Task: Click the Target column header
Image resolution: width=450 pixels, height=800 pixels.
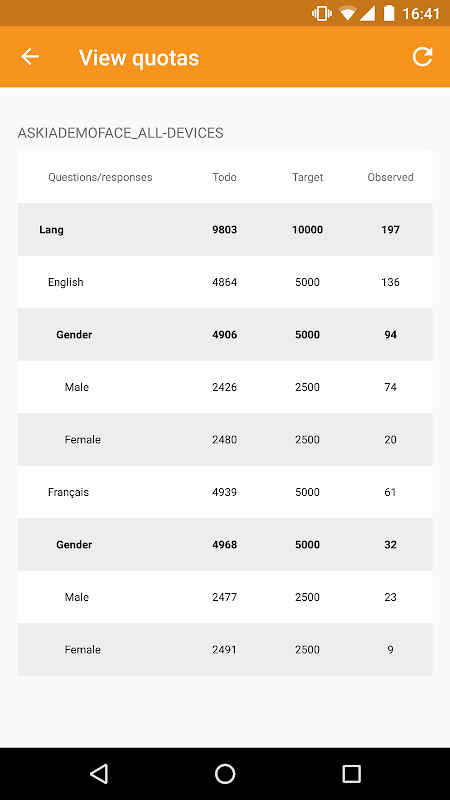Action: [308, 177]
